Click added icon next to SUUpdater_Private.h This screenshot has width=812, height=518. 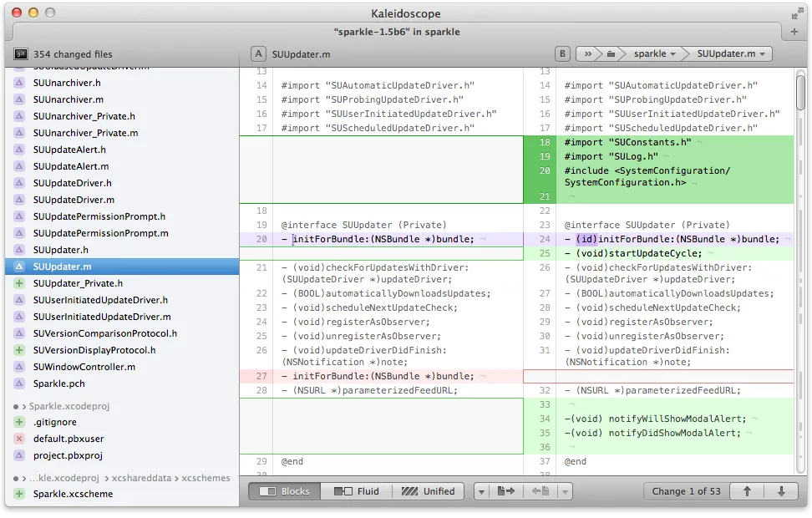pos(19,283)
